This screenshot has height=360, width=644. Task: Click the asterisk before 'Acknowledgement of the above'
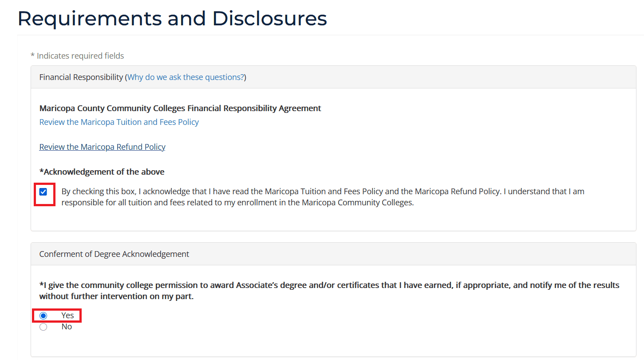[41, 172]
